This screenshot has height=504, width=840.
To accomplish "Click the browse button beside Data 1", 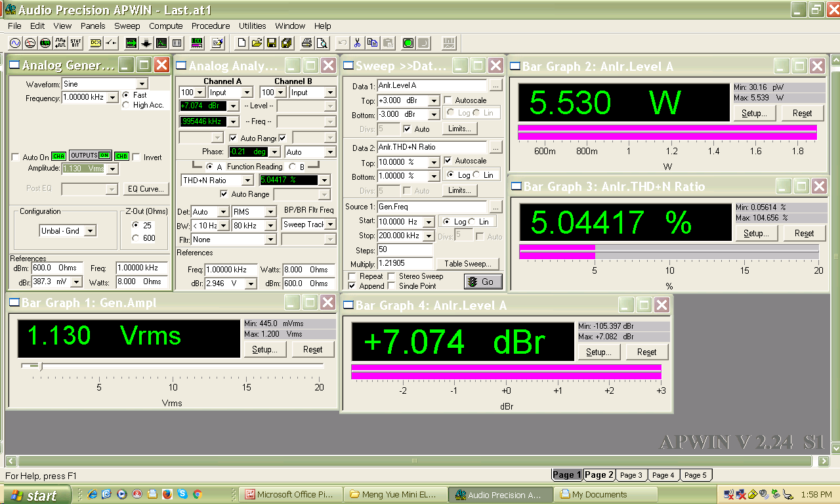I will point(495,85).
